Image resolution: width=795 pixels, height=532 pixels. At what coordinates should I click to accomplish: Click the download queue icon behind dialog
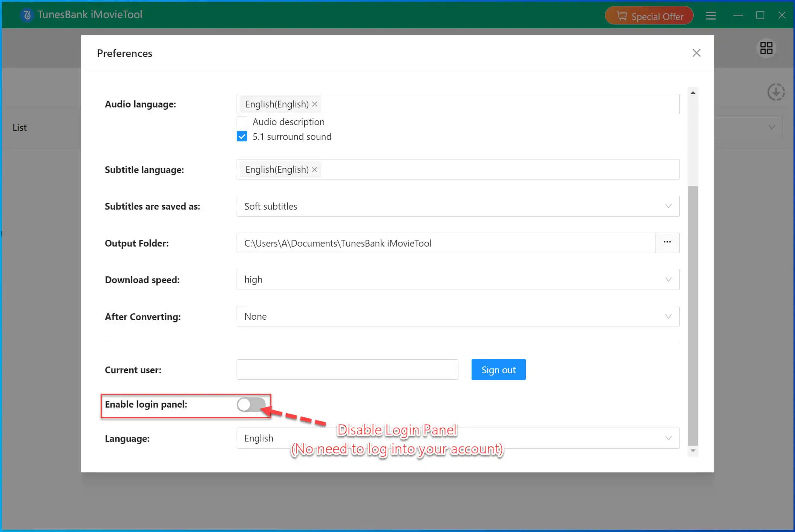click(x=776, y=92)
